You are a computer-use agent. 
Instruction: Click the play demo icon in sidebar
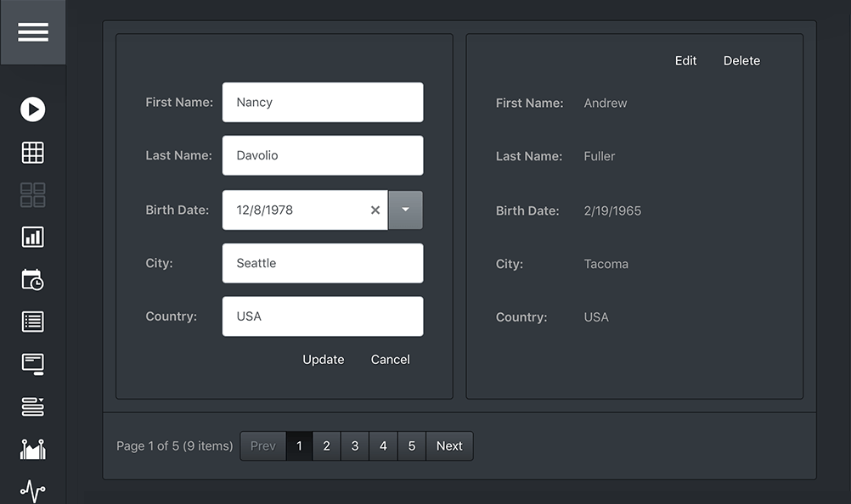[32, 109]
